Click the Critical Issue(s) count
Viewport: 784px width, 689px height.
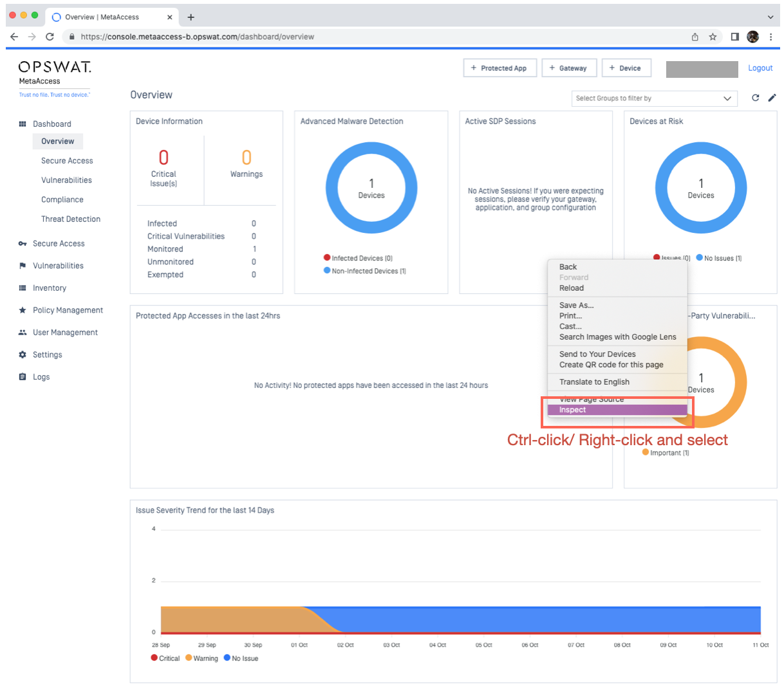click(x=163, y=158)
